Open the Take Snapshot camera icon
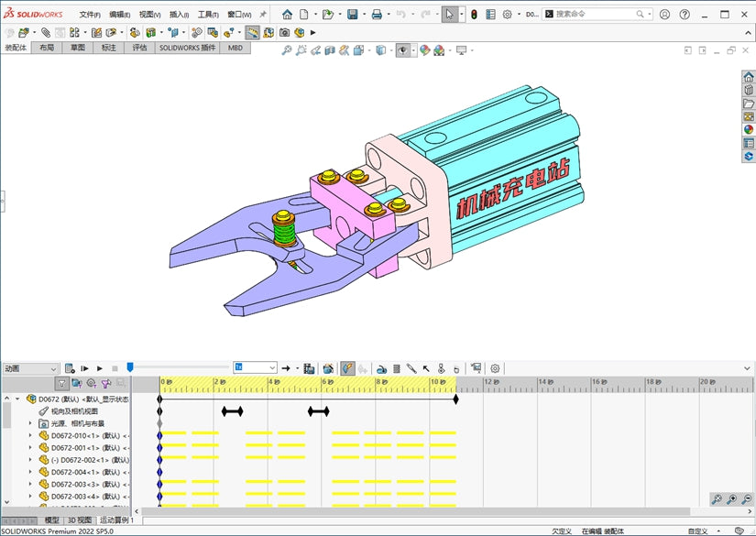Viewport: 756px width, 536px height. click(x=284, y=32)
